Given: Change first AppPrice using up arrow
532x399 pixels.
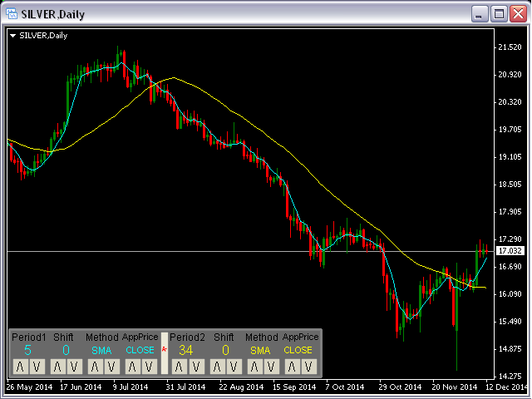Looking at the screenshot, I should coord(133,367).
